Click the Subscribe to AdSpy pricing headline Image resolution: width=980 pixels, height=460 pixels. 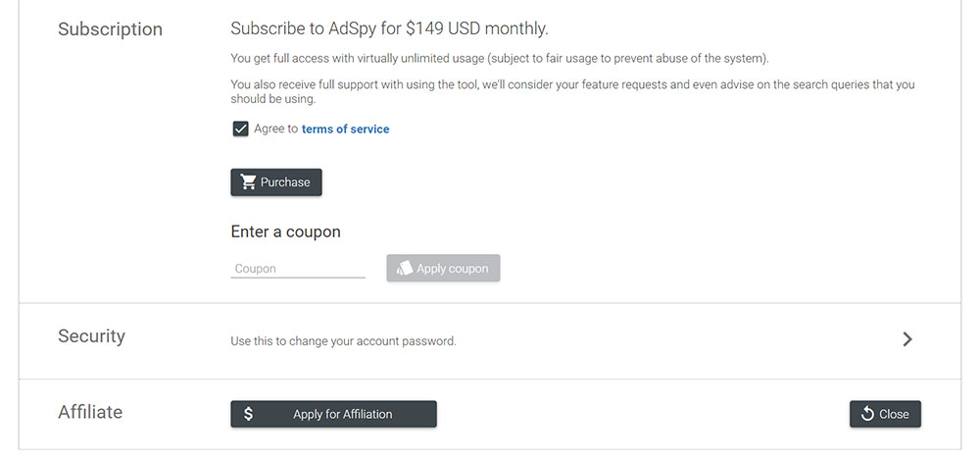[x=389, y=28]
